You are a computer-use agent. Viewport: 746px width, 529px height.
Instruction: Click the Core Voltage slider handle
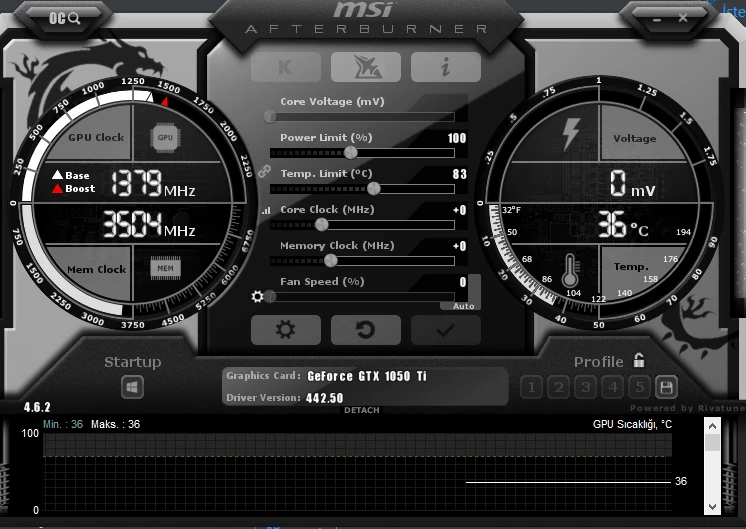coord(270,117)
